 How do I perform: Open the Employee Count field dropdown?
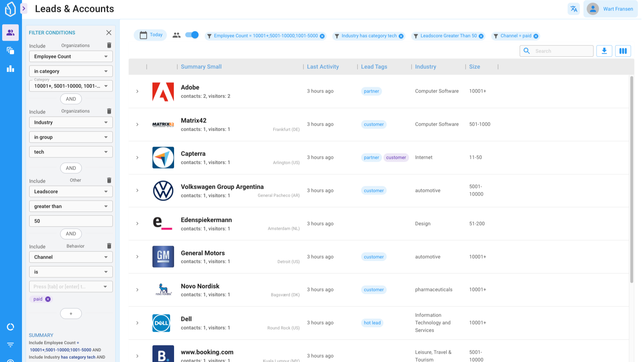click(x=71, y=57)
